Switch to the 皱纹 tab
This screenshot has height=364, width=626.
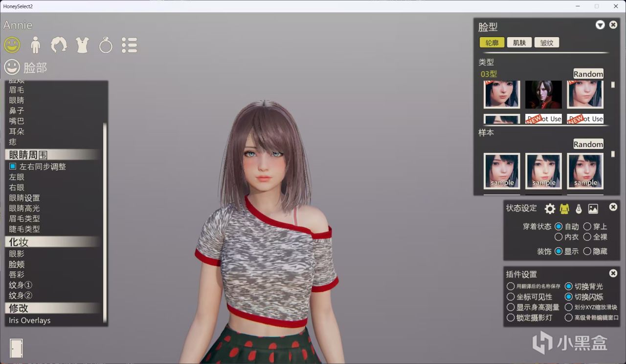pyautogui.click(x=547, y=43)
